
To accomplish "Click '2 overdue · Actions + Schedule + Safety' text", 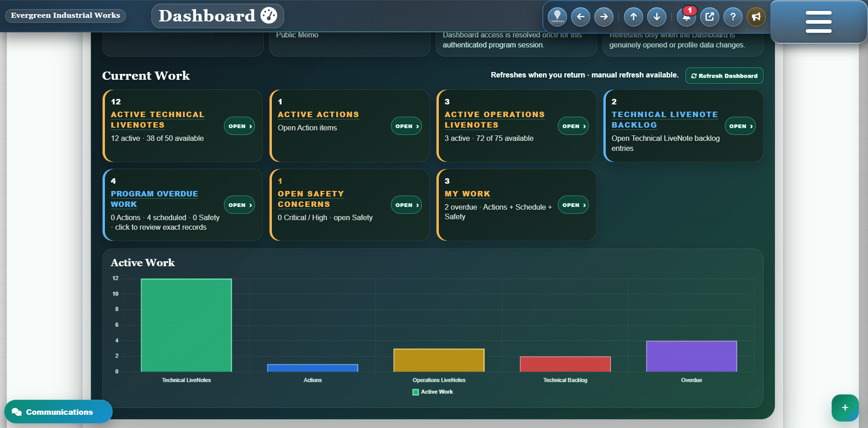I will pyautogui.click(x=498, y=211).
